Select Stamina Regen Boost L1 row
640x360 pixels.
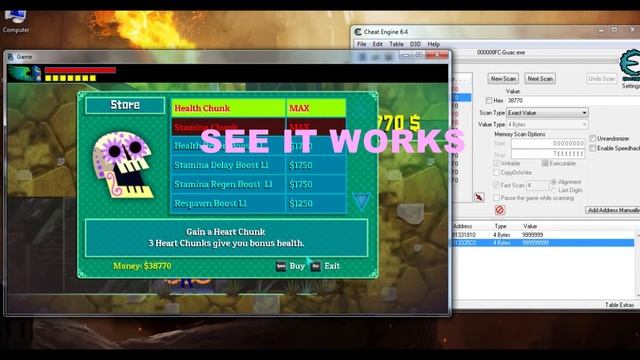tap(258, 184)
